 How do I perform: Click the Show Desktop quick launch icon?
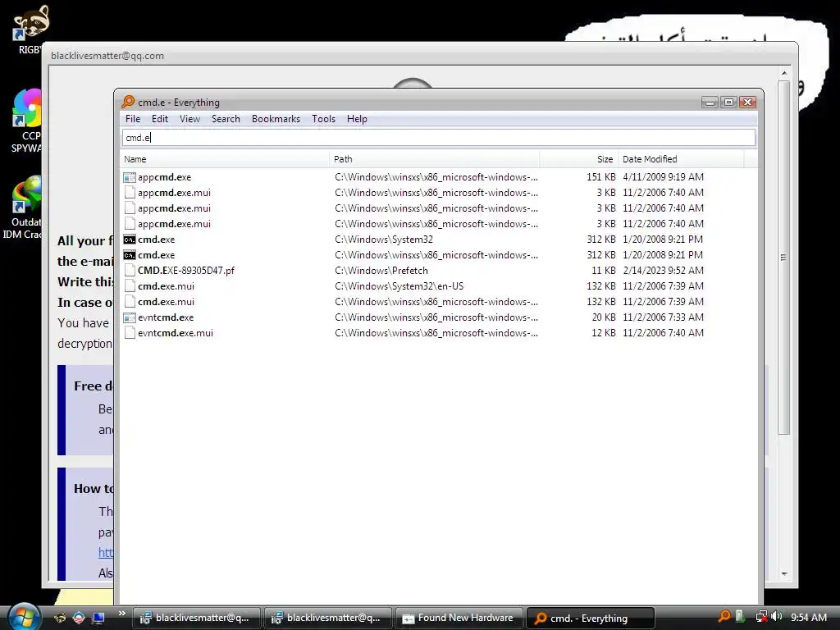pyautogui.click(x=98, y=619)
